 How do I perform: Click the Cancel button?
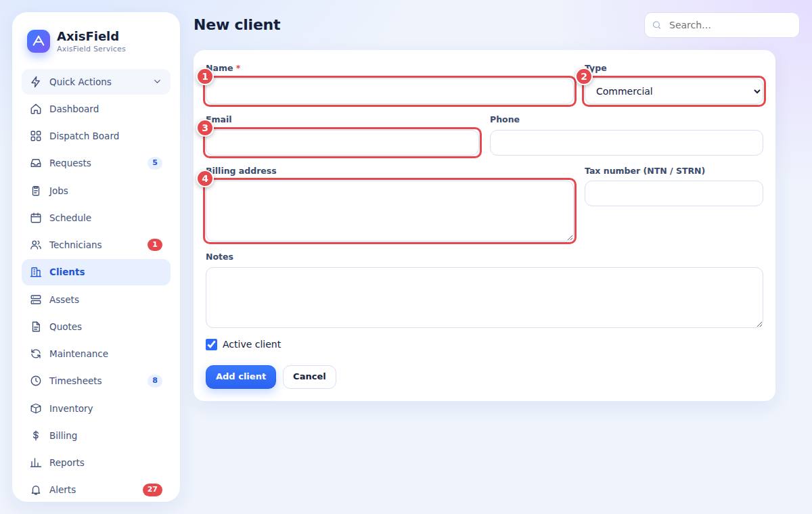309,377
